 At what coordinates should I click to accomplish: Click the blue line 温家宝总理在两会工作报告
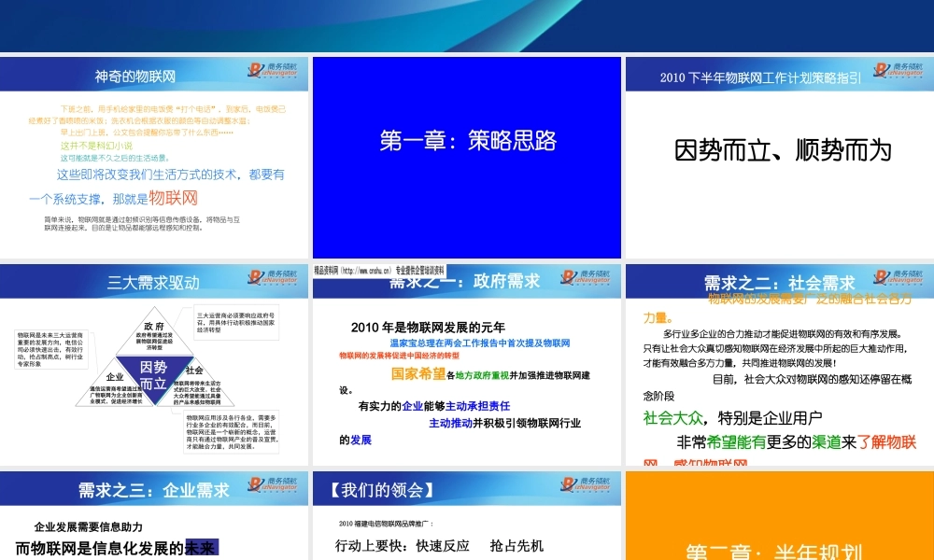pyautogui.click(x=480, y=343)
